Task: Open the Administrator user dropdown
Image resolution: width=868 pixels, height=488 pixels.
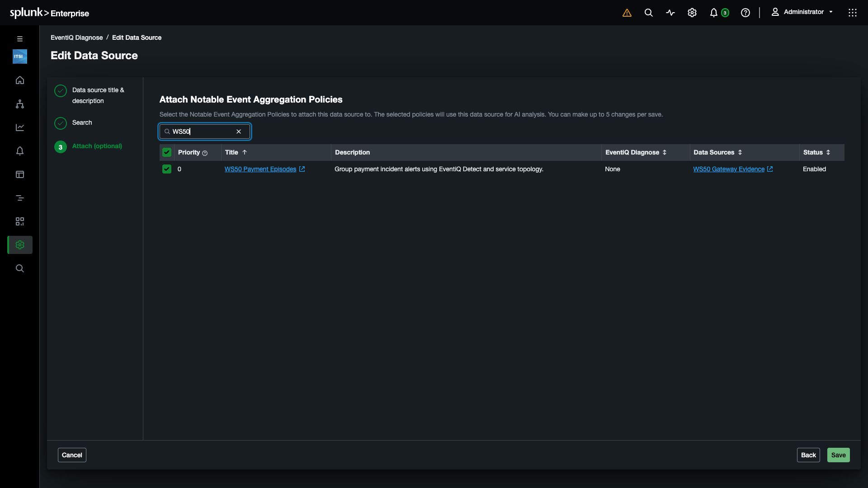Action: (x=802, y=12)
